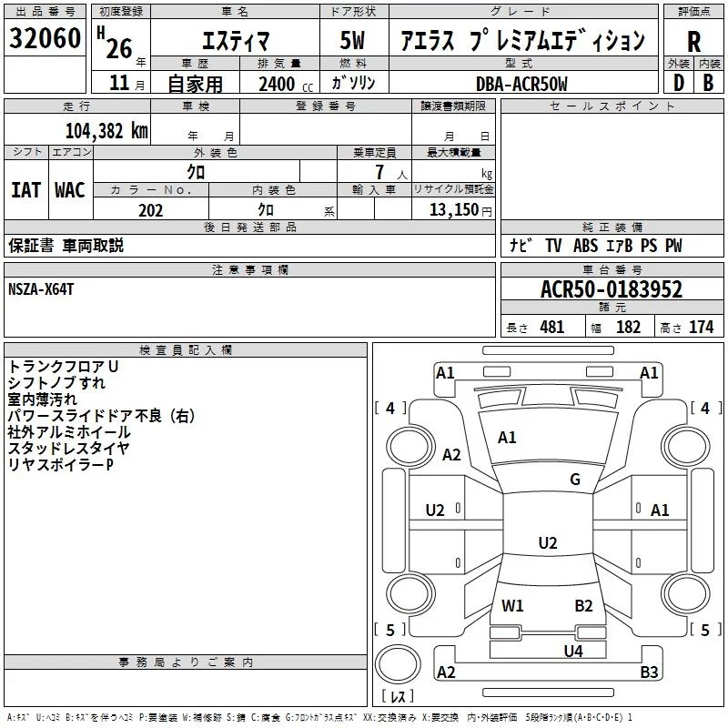Screen dimensions: 728x728
Task: Click header 注意事項欄
Action: (249, 269)
